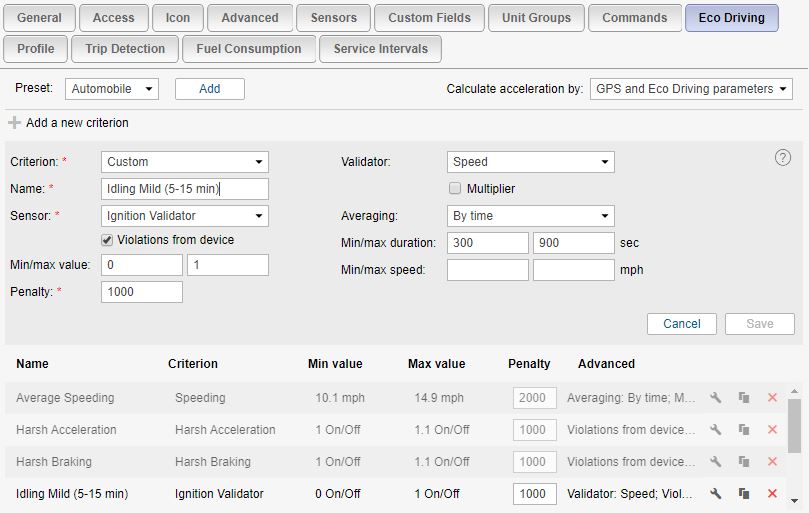Edit Idling Mild criterion with wrench icon
The width and height of the screenshot is (809, 513).
pyautogui.click(x=716, y=494)
